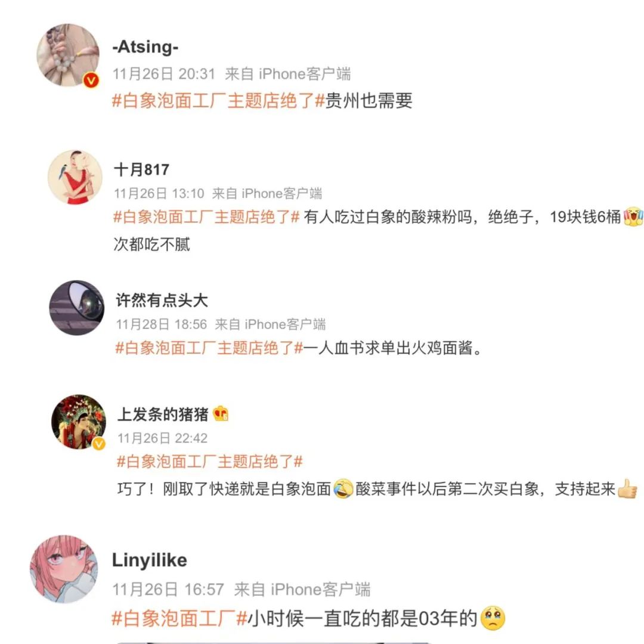Open 许然有点头大 car mirror avatar

pyautogui.click(x=77, y=308)
